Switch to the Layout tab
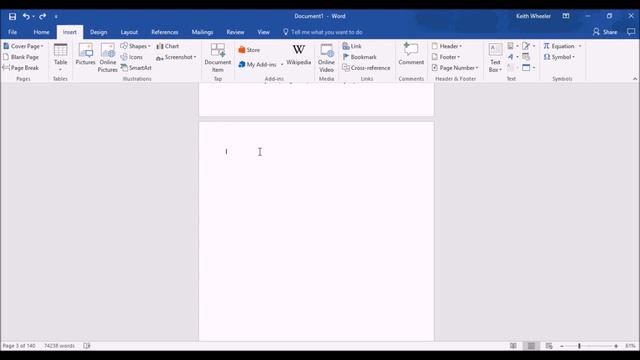Viewport: 640px width, 360px height. coord(129,32)
